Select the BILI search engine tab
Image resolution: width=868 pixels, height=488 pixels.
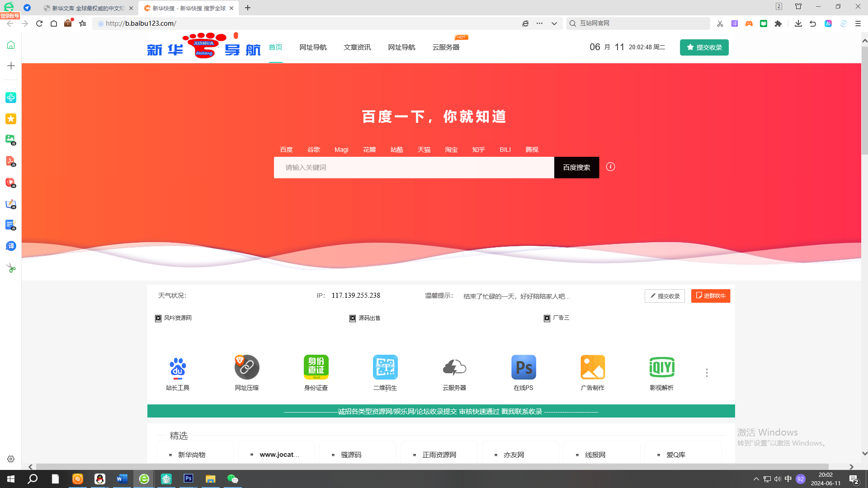(505, 150)
